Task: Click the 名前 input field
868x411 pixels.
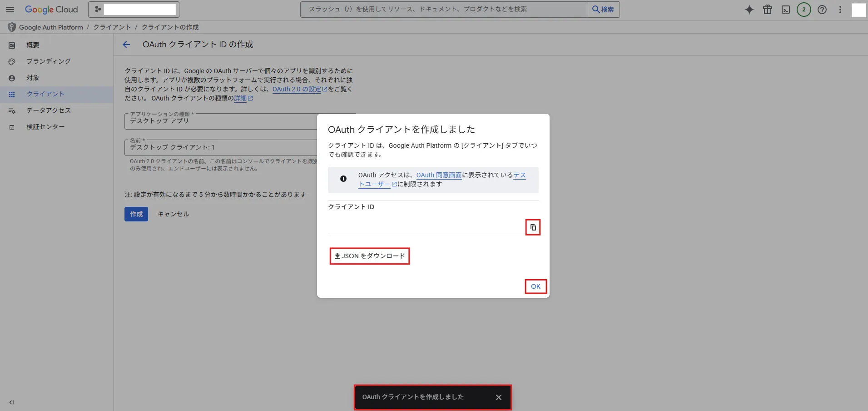Action: (x=221, y=147)
